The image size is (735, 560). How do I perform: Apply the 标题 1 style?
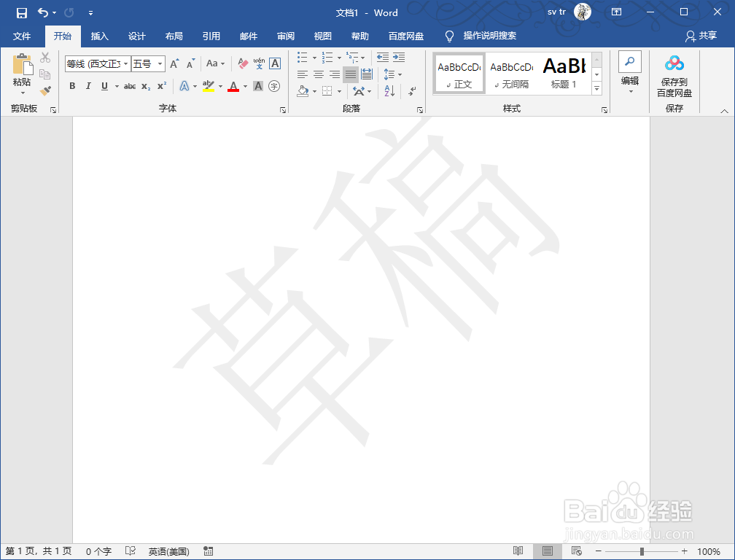tap(564, 74)
